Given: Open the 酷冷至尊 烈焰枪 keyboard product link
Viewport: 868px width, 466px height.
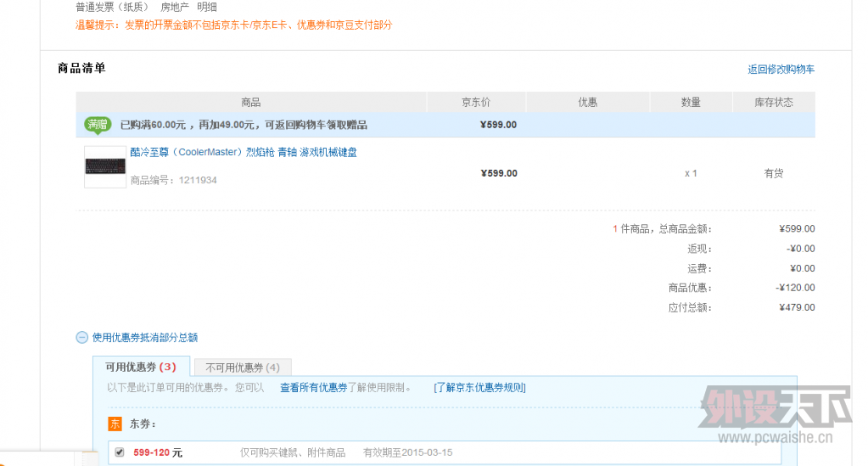Looking at the screenshot, I should (244, 153).
